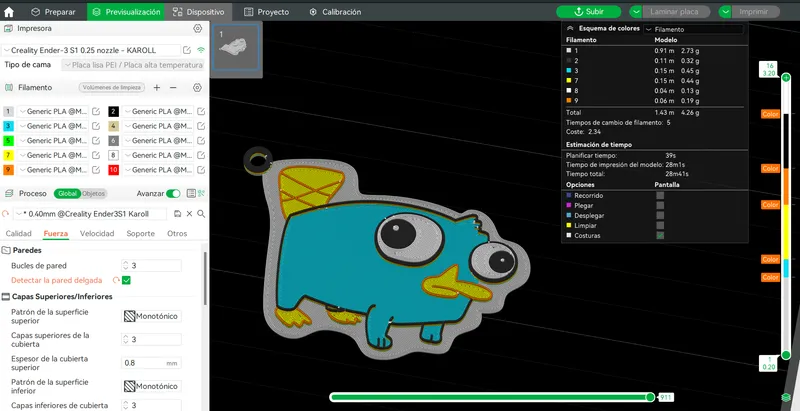Switch to the Proyecto tab

(266, 12)
